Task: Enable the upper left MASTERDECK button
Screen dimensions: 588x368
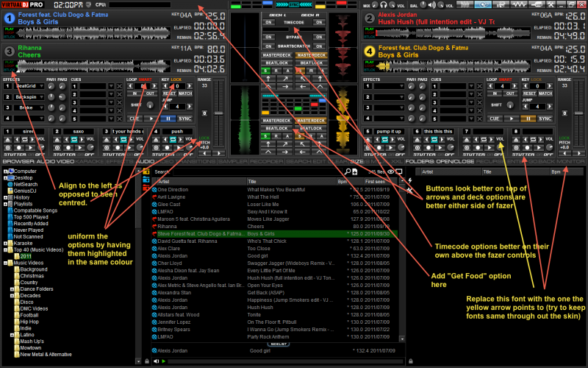Action: pos(277,55)
